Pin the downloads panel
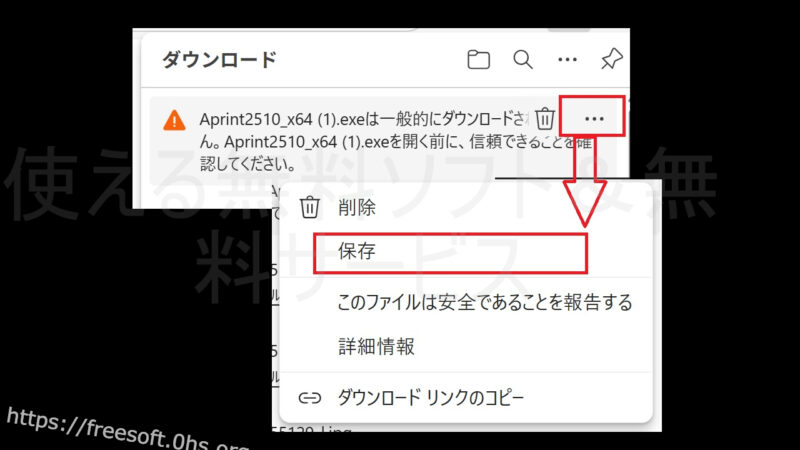This screenshot has height=450, width=800. click(x=611, y=60)
